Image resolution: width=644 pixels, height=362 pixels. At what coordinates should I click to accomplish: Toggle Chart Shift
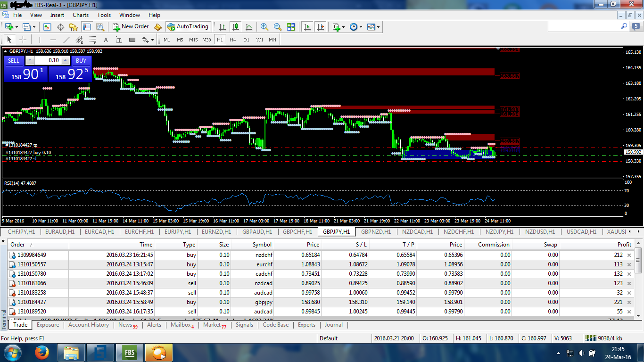click(x=321, y=27)
